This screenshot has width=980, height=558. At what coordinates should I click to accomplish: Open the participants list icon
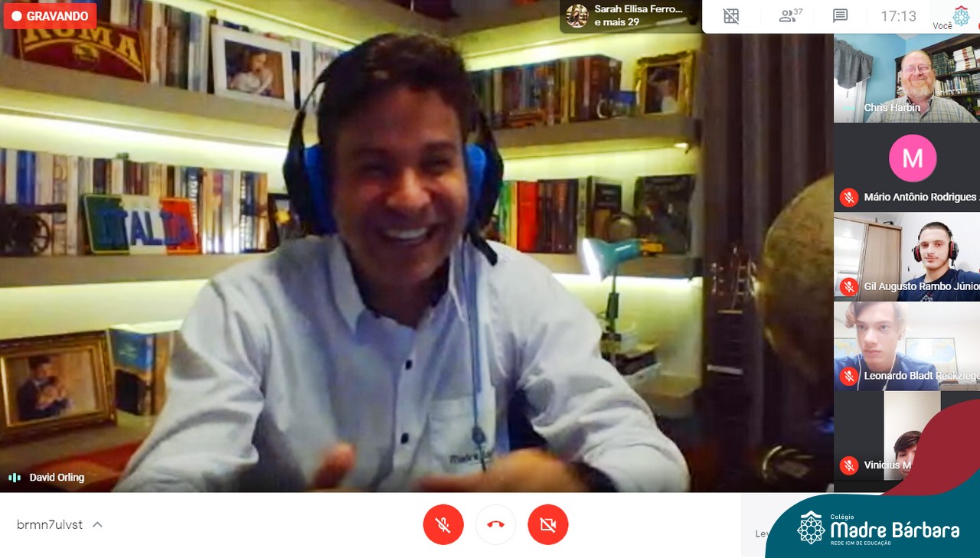pyautogui.click(x=789, y=16)
